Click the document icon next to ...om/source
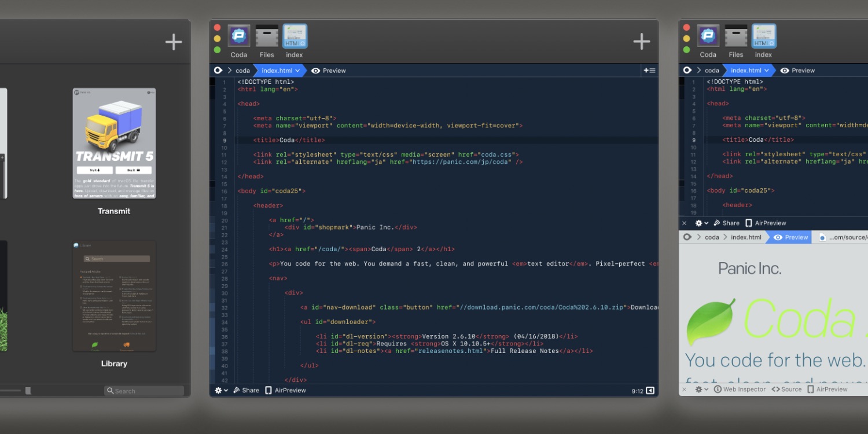Image resolution: width=868 pixels, height=434 pixels. pyautogui.click(x=822, y=237)
